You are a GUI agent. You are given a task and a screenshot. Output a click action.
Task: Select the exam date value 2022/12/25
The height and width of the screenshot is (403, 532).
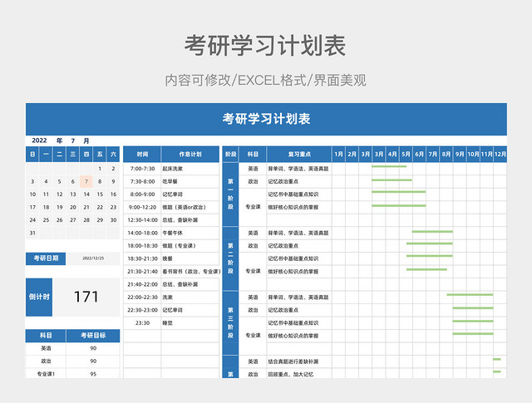(x=93, y=258)
